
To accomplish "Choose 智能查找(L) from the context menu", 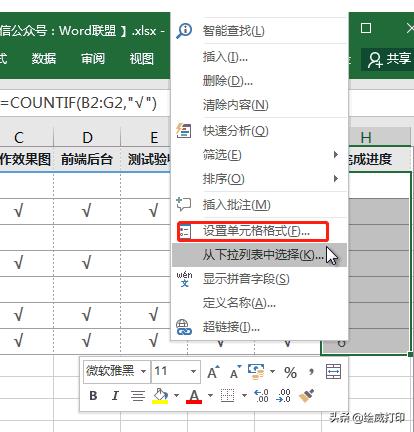I will click(x=260, y=31).
